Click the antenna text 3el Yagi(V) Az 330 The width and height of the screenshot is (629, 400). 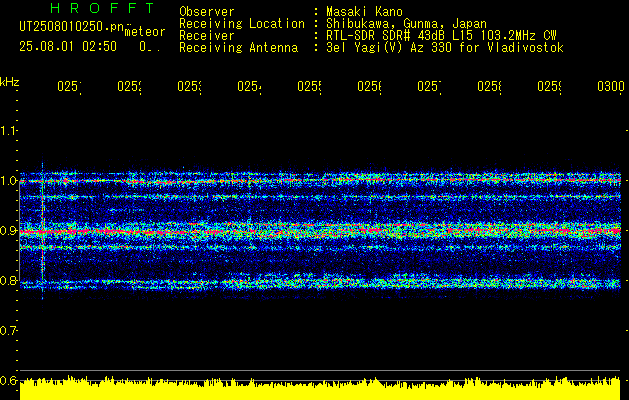click(391, 48)
